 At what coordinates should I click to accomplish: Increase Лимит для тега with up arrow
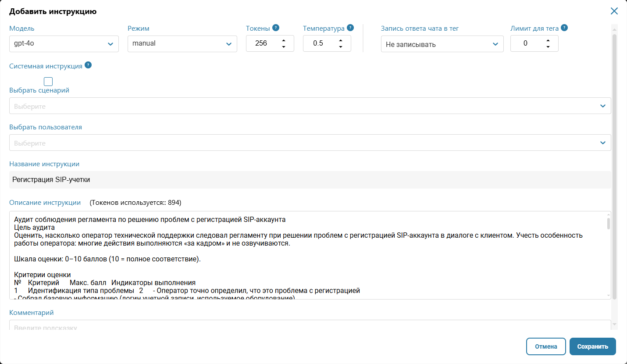point(548,40)
